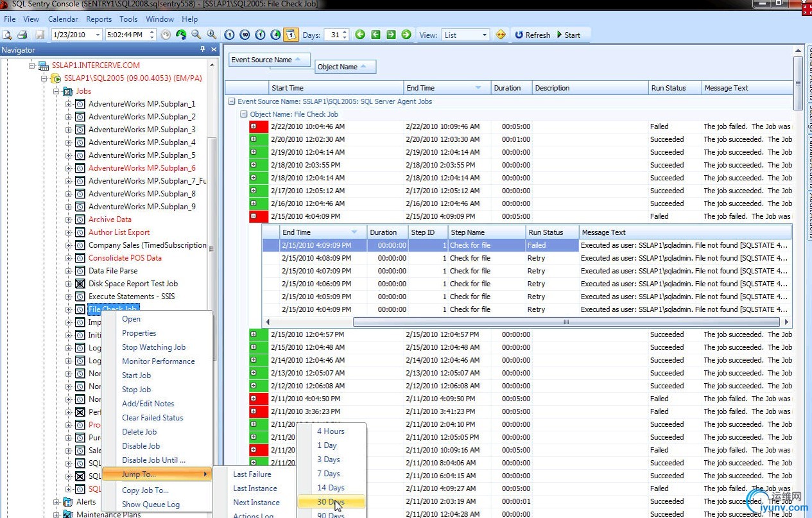Image resolution: width=812 pixels, height=518 pixels.
Task: Click the Disk Space Report Test Job disabled icon
Action: (80, 284)
